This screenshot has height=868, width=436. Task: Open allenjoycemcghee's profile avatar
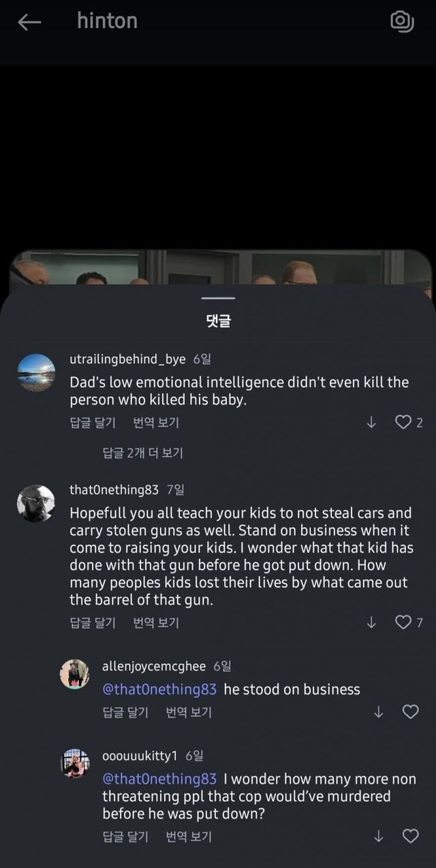click(75, 674)
